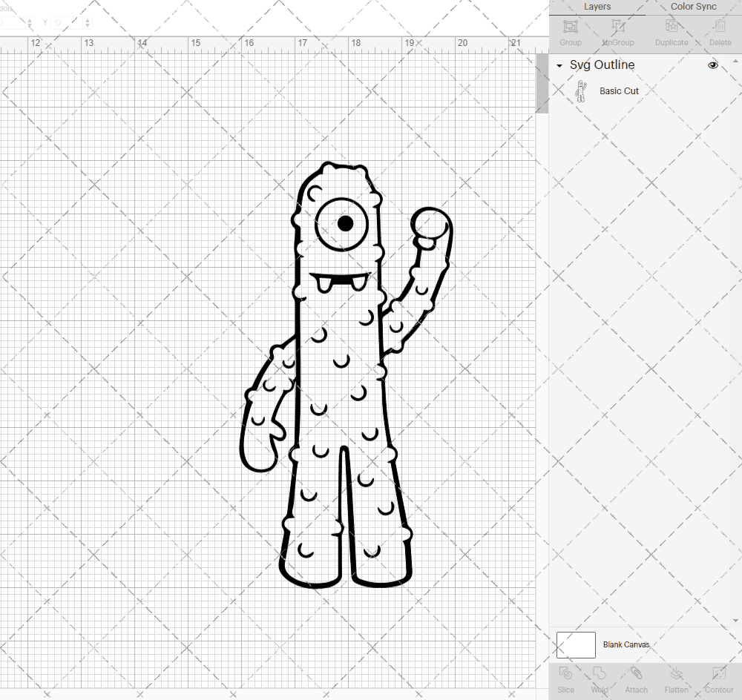Collapse the Svg Outline layer group
Image resolution: width=742 pixels, height=700 pixels.
point(559,66)
